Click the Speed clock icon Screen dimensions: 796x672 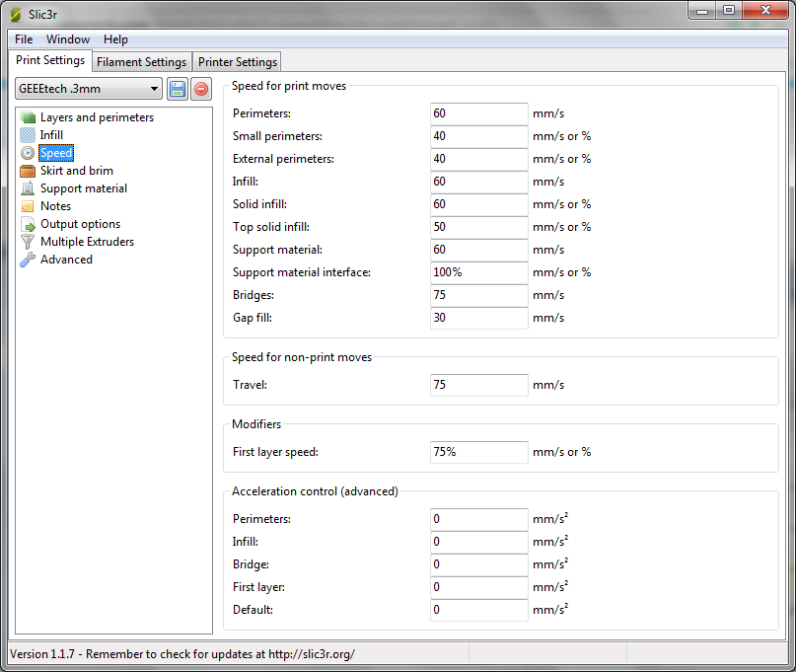click(x=28, y=153)
